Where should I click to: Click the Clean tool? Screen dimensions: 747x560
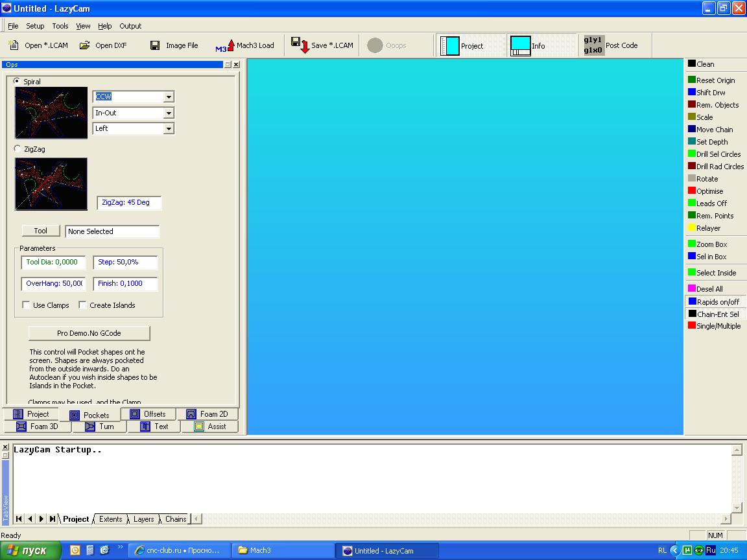click(x=701, y=64)
